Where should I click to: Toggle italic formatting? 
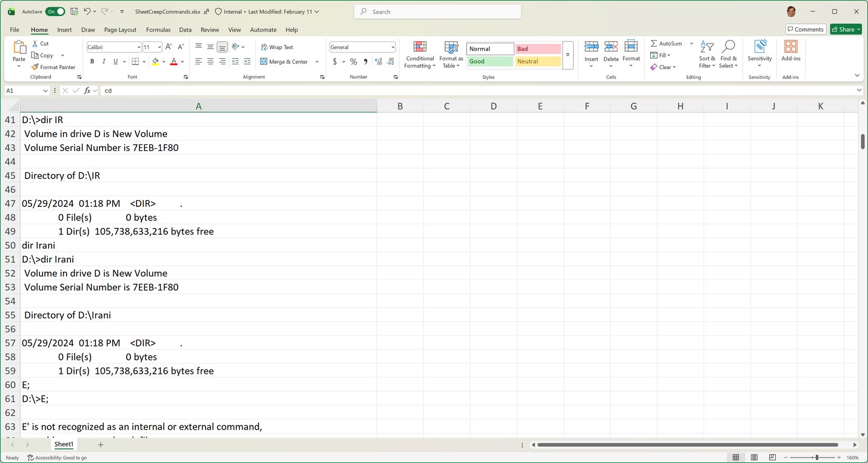(103, 61)
